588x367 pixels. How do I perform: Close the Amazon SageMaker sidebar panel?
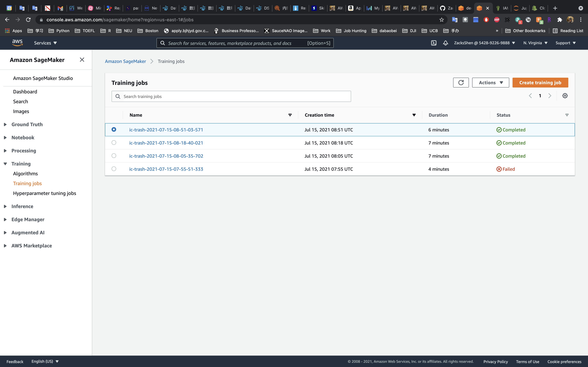pyautogui.click(x=82, y=60)
